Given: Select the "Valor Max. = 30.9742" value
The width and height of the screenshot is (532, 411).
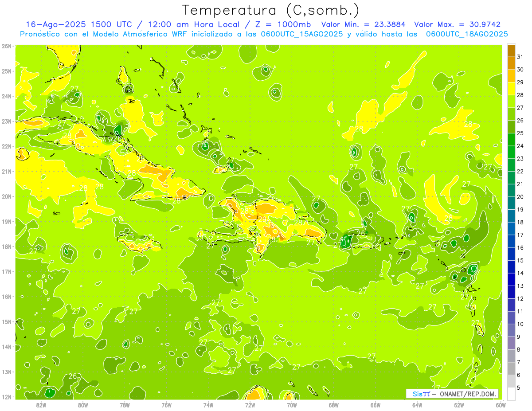Looking at the screenshot, I should 458,24.
